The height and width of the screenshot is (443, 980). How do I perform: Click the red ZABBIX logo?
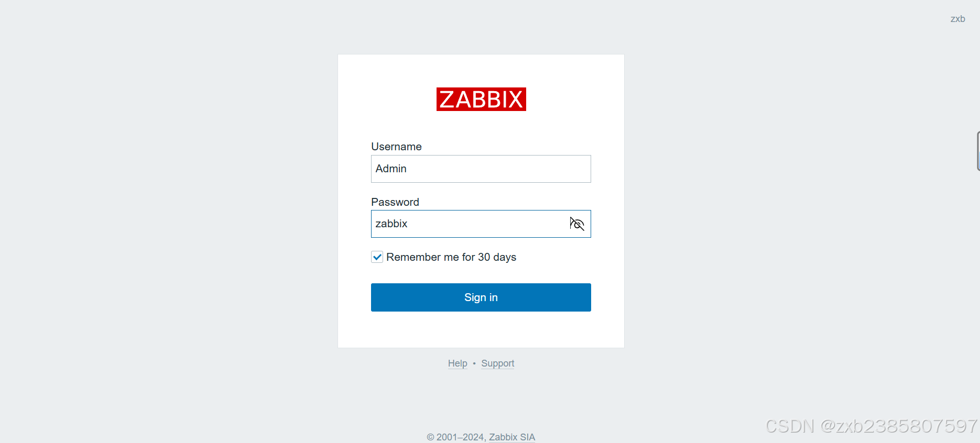click(481, 99)
